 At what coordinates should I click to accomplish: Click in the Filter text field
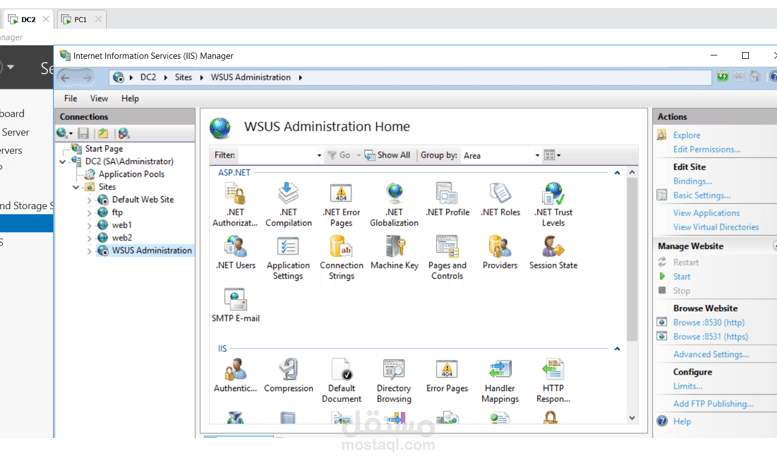277,156
